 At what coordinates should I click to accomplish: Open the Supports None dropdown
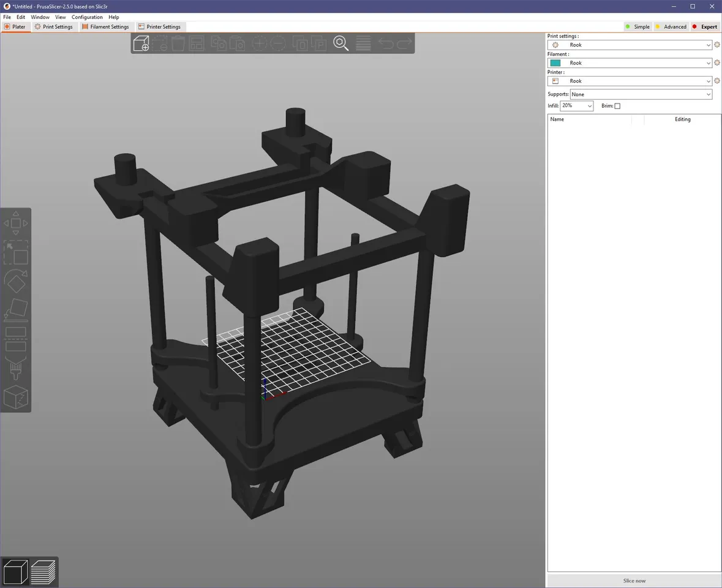(641, 94)
